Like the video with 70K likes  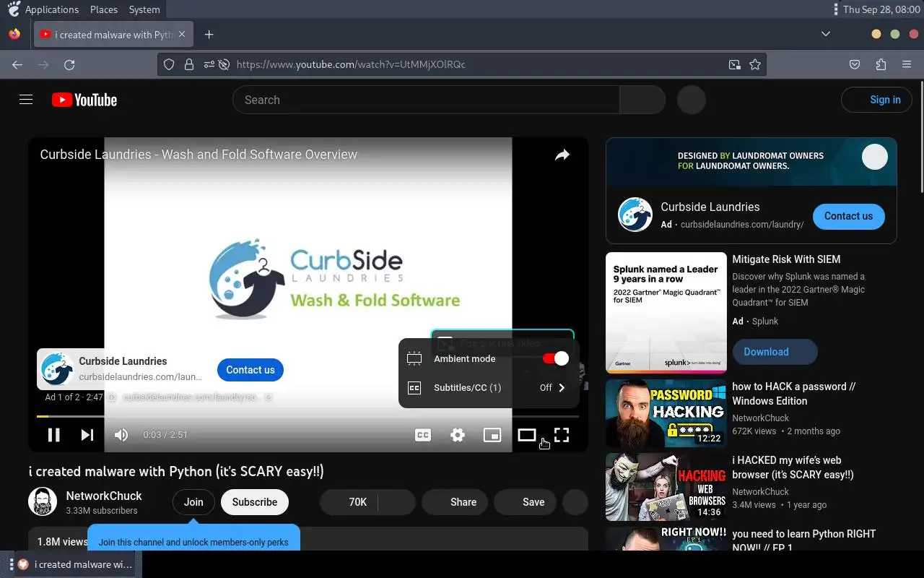(x=349, y=502)
